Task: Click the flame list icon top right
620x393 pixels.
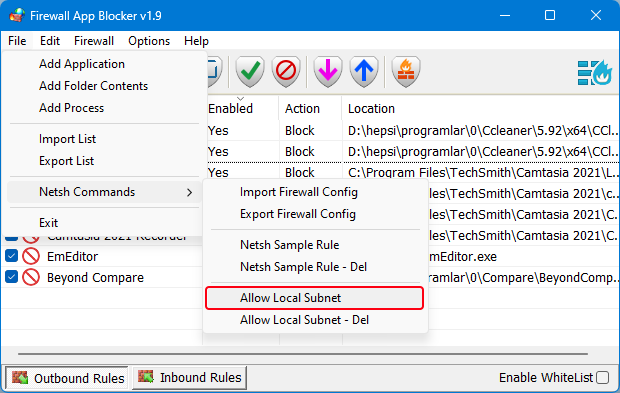Action: click(x=594, y=72)
